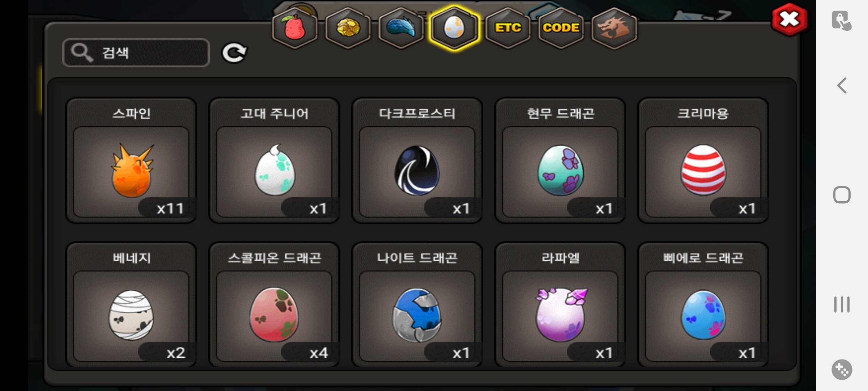Tap the Android back navigation arrow
The width and height of the screenshot is (868, 391).
[842, 86]
